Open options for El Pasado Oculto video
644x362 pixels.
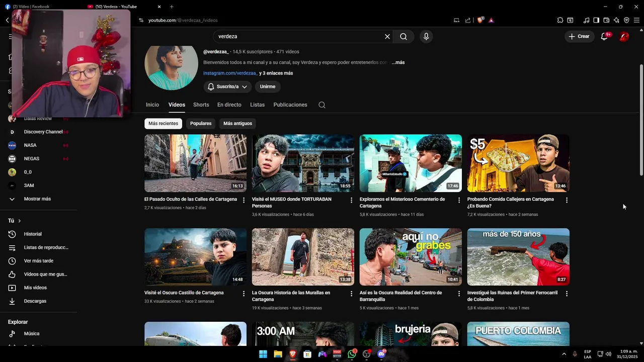[x=244, y=200]
